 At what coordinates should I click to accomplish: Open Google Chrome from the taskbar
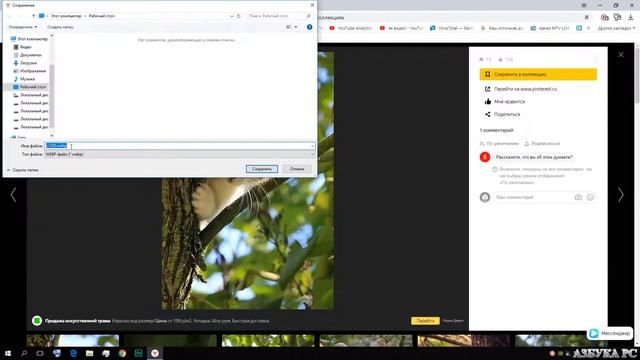(122, 353)
